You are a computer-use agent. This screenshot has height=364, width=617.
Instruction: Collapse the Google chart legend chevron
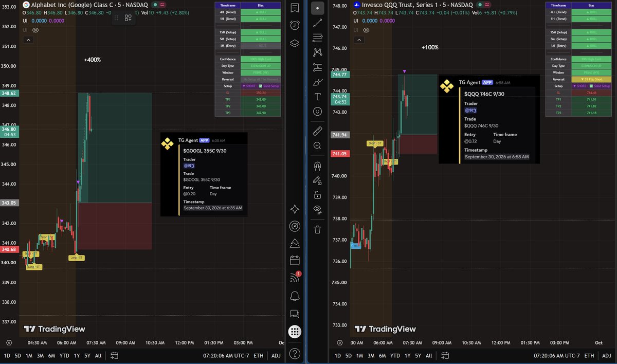click(x=28, y=40)
